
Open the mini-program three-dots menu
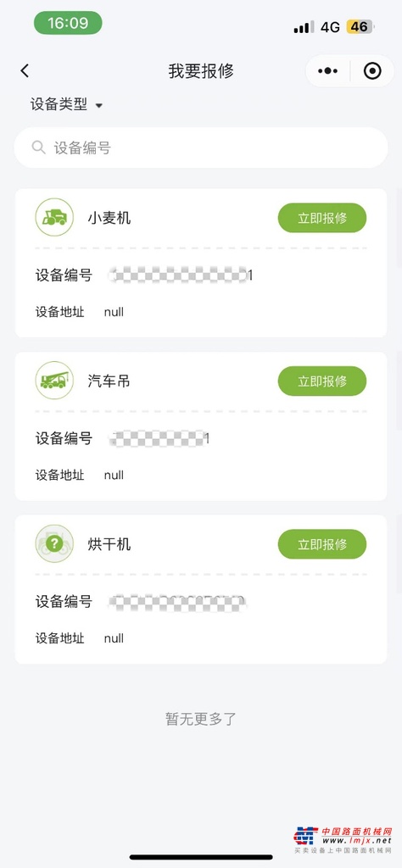coord(328,71)
